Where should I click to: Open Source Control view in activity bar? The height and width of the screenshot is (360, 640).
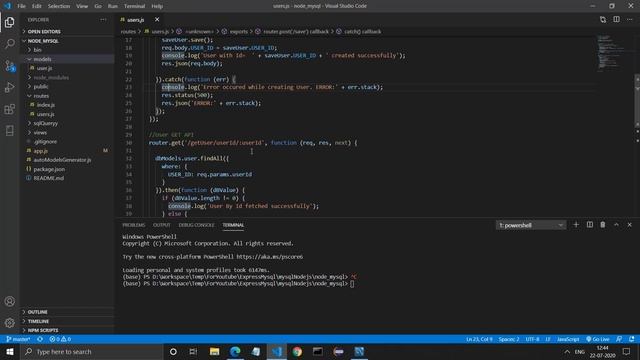[9, 66]
